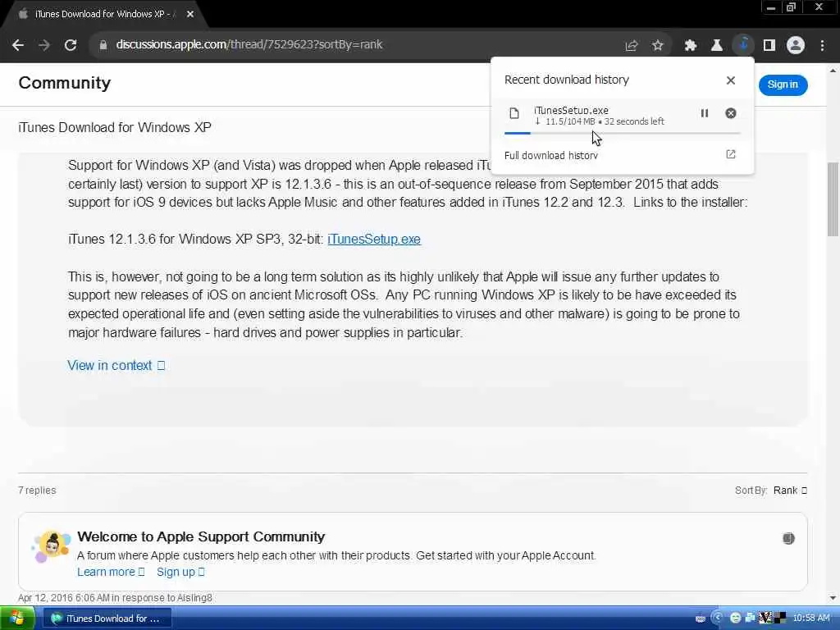Cancel the iTunesSetup.exe download

(x=731, y=113)
